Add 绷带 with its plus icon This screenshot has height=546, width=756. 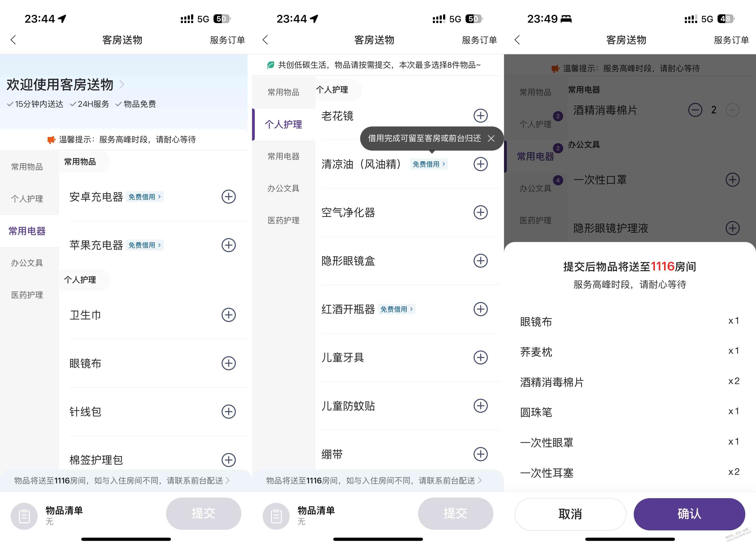click(x=481, y=454)
